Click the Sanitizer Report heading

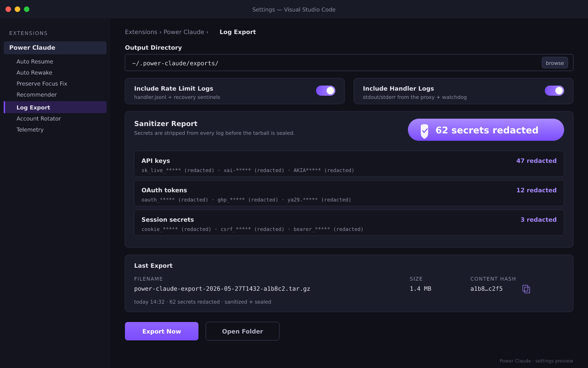coord(166,124)
